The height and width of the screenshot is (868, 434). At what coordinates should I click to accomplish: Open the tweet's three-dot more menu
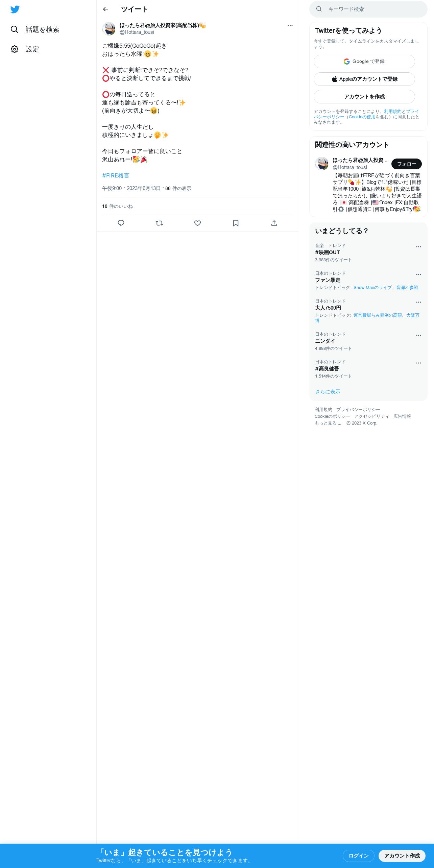click(290, 25)
